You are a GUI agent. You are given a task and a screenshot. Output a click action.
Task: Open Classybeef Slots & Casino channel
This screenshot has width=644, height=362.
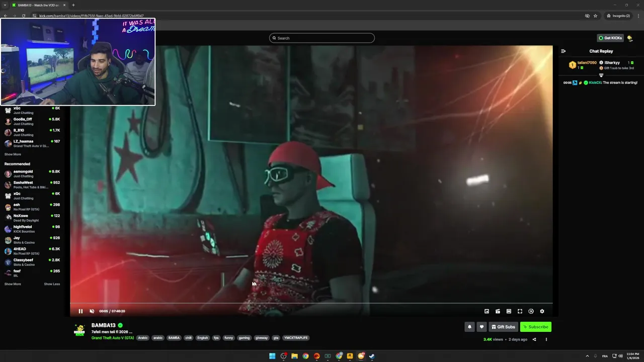pyautogui.click(x=32, y=262)
